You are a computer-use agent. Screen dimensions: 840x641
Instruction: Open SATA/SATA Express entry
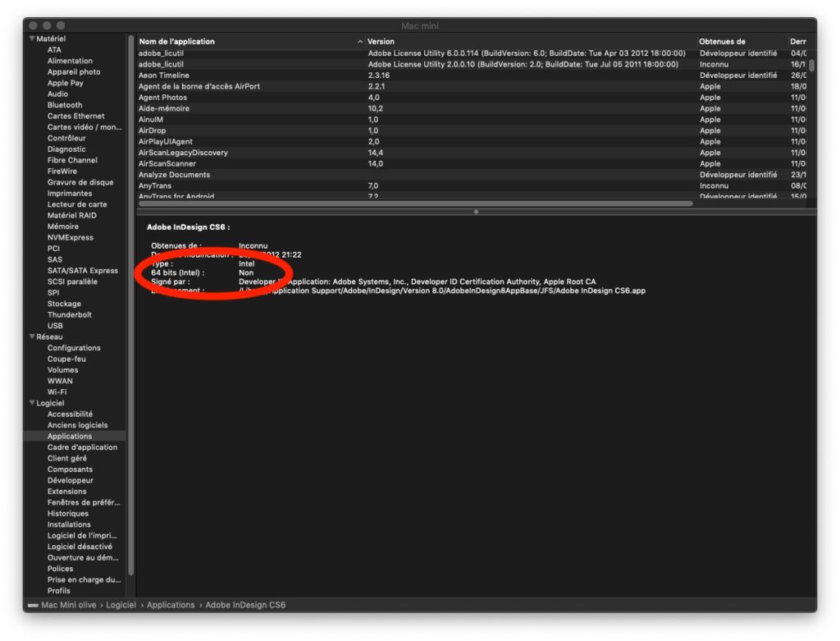click(83, 271)
